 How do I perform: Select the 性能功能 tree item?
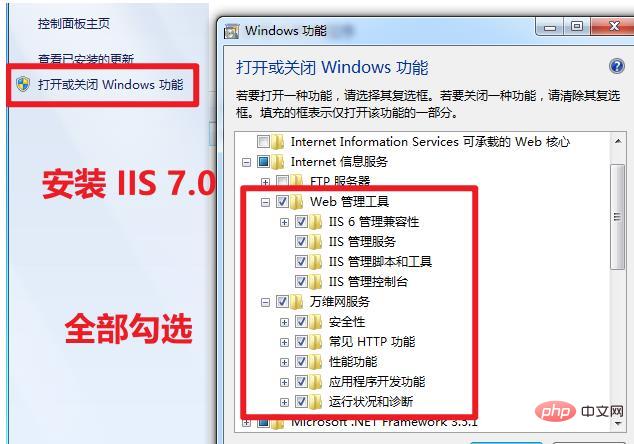(352, 361)
